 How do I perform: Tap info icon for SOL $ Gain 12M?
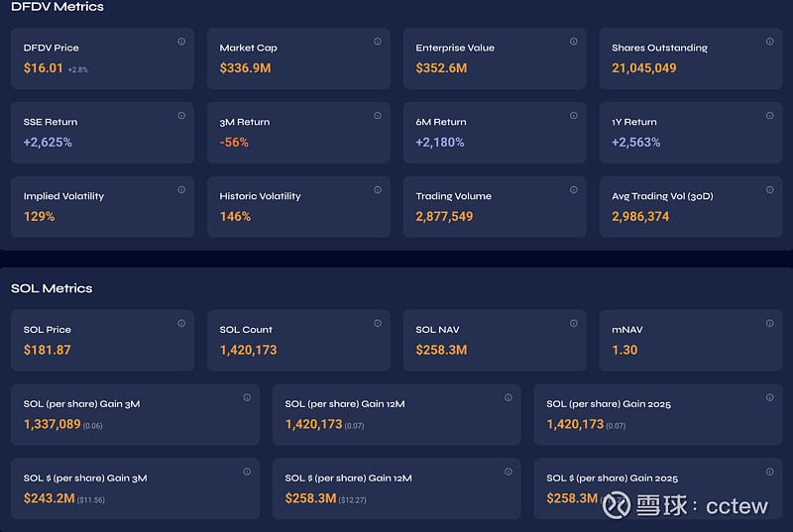pyautogui.click(x=509, y=472)
